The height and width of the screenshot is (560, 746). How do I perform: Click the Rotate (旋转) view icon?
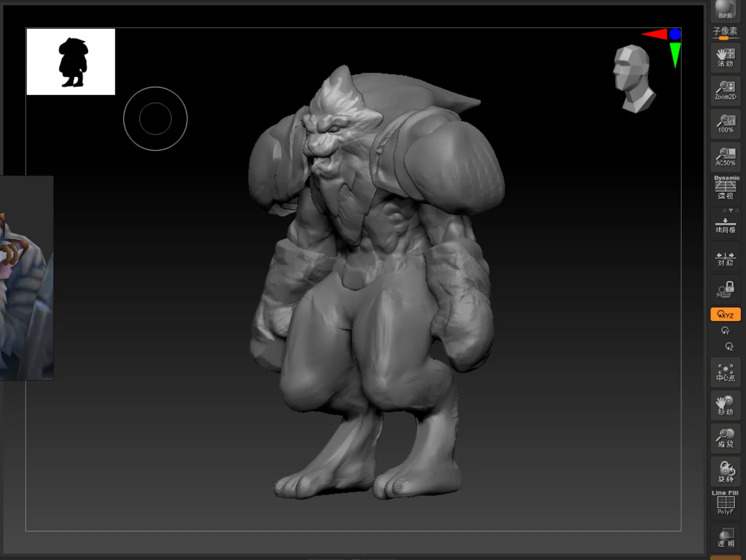click(x=725, y=472)
